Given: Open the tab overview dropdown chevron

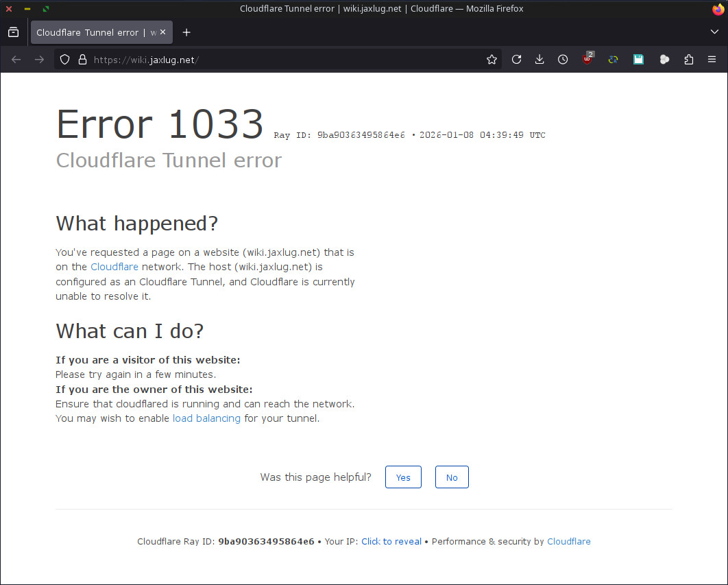Looking at the screenshot, I should (x=714, y=32).
